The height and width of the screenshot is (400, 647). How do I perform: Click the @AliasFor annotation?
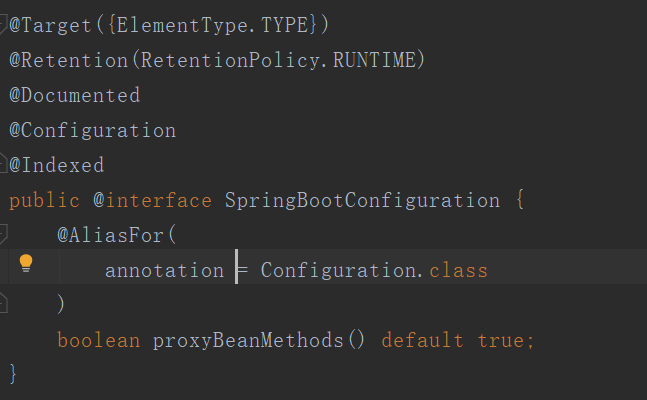110,235
